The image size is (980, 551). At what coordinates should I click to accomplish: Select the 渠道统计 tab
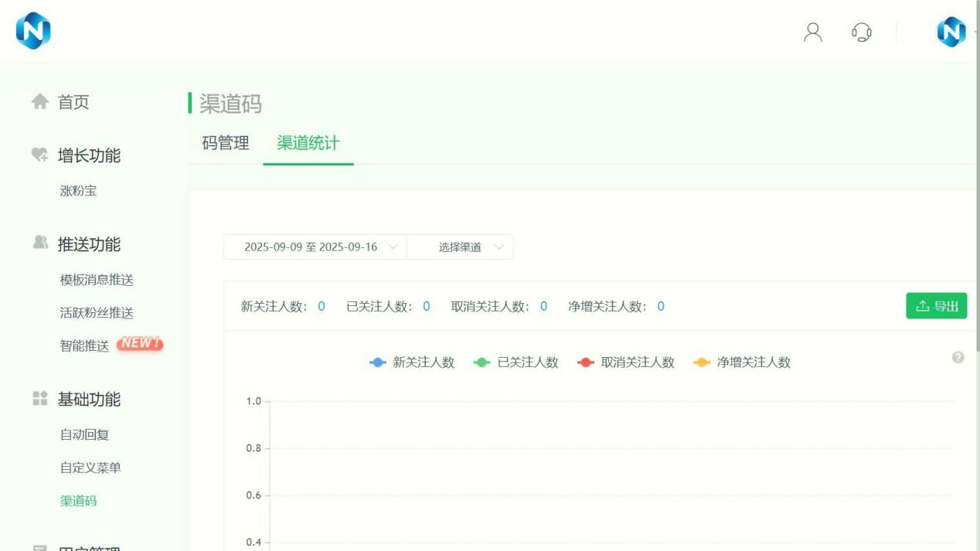click(308, 143)
